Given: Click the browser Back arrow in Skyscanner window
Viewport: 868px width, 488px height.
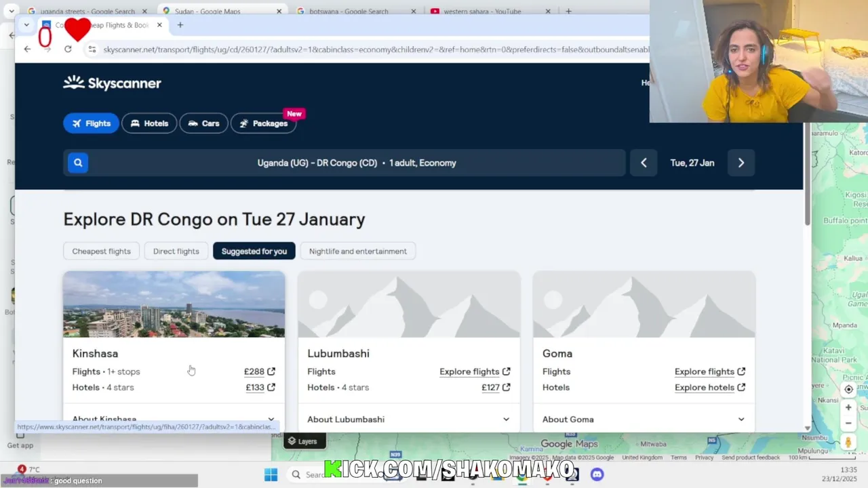Looking at the screenshot, I should (x=27, y=49).
